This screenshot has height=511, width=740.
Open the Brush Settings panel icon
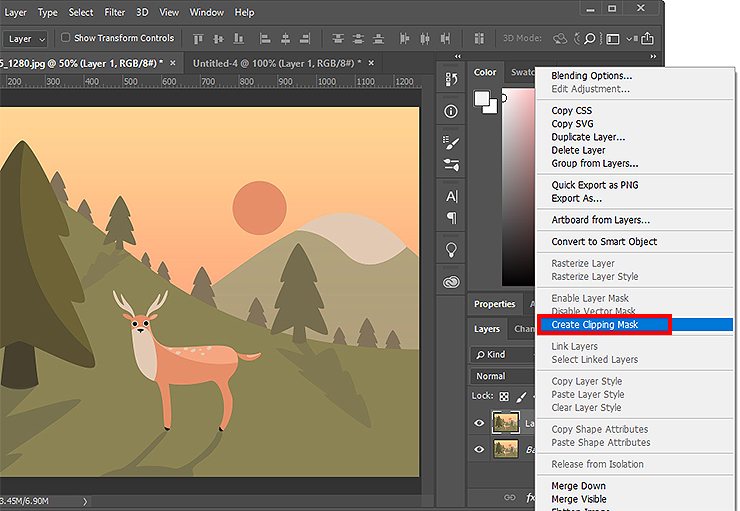tap(451, 165)
